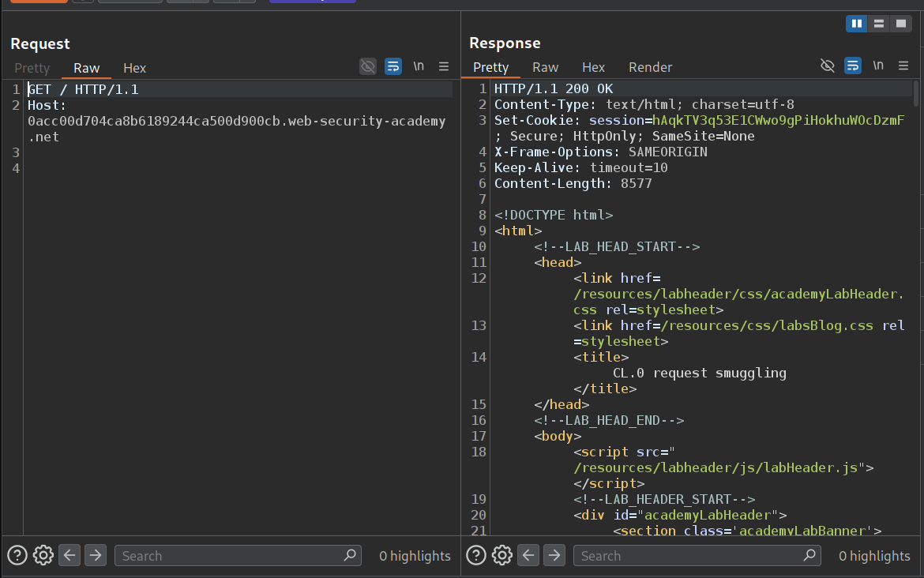The height and width of the screenshot is (578, 924).
Task: Open response search settings gear
Action: (x=502, y=555)
